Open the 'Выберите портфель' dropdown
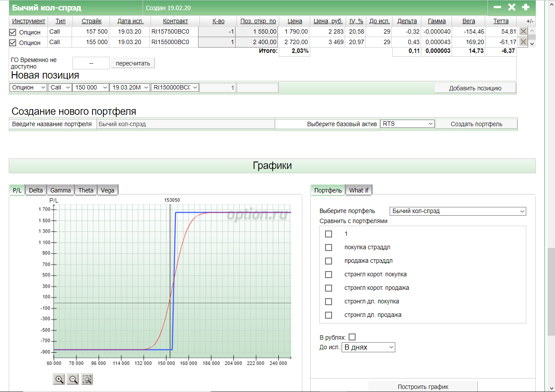Screen dimensions: 555x392 tap(457, 211)
